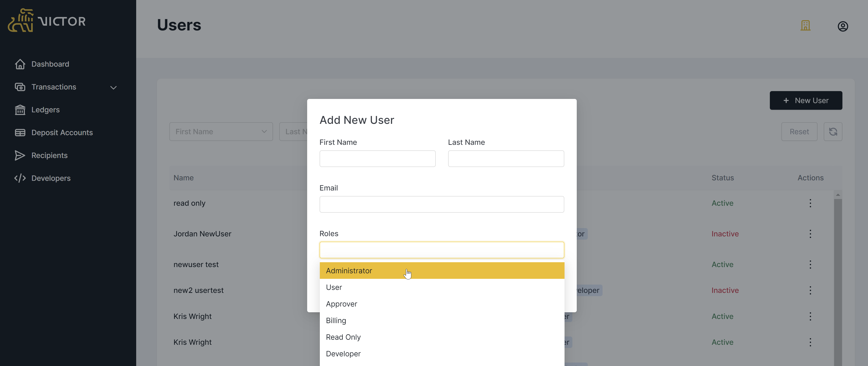Click the Recipients paper plane icon

[20, 155]
